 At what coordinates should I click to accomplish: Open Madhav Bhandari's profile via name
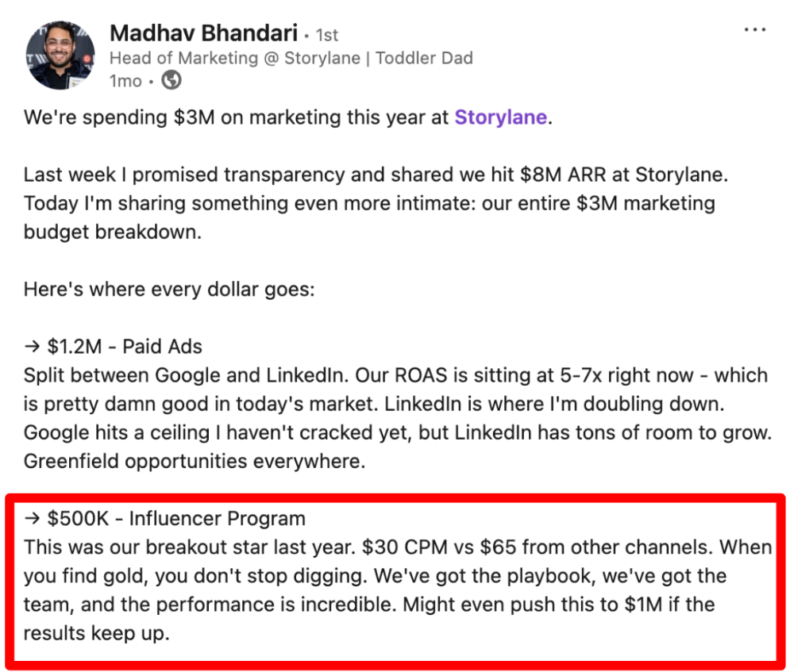click(x=203, y=33)
